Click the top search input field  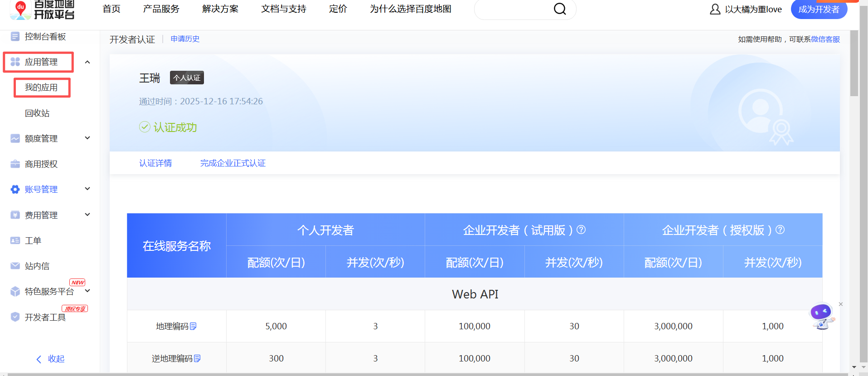(512, 9)
